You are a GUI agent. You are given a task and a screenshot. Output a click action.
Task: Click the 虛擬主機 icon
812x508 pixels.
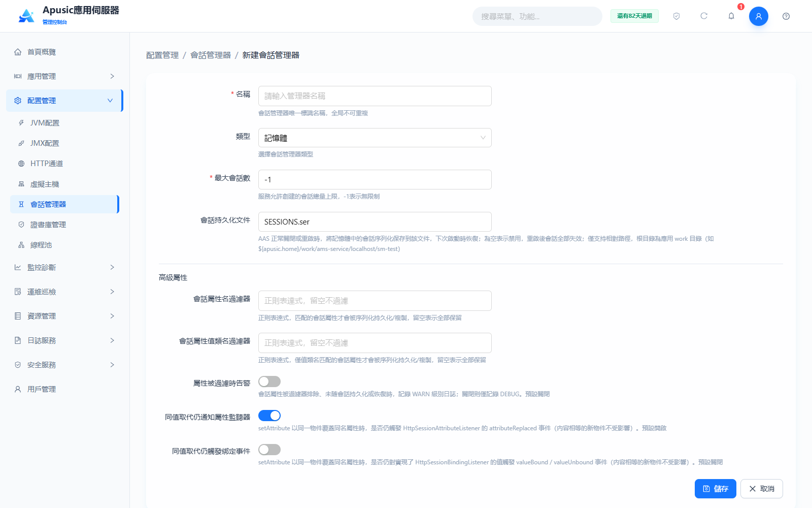point(21,184)
